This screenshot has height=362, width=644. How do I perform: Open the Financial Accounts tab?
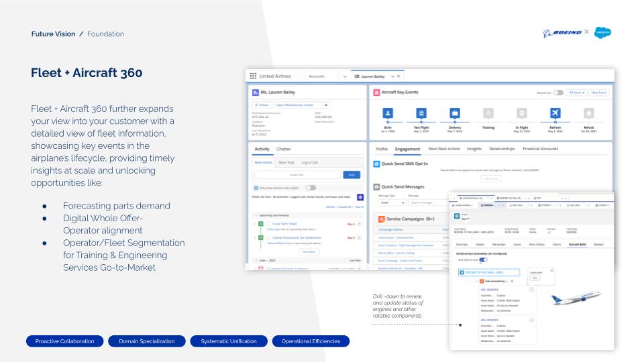[541, 149]
